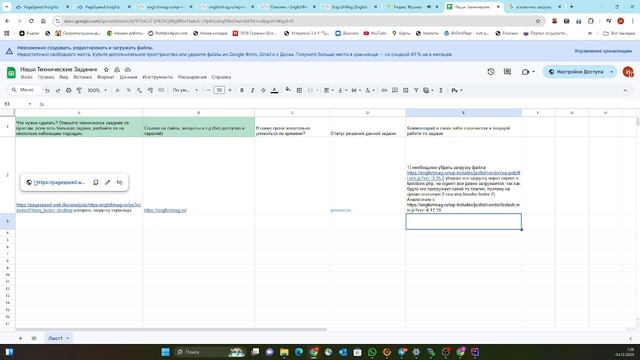Redo the last action
Screen dimensions: 640x360
tap(58, 90)
